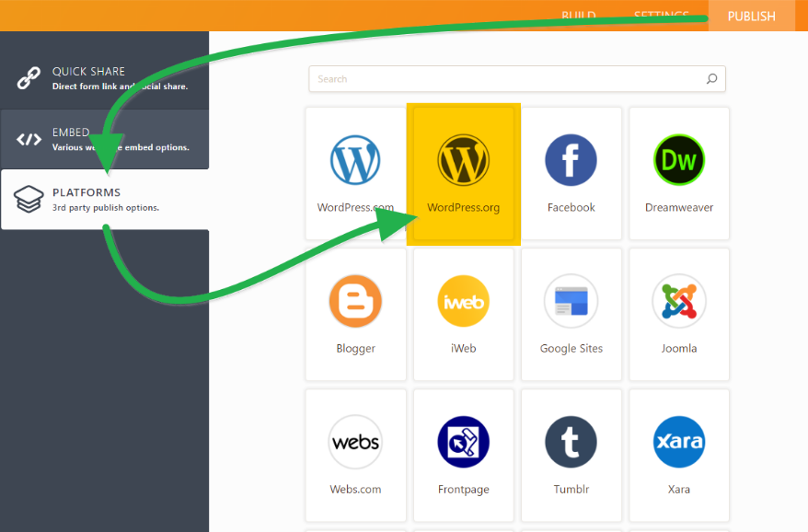This screenshot has width=808, height=532.
Task: Choose the Xara platform icon
Action: (678, 443)
